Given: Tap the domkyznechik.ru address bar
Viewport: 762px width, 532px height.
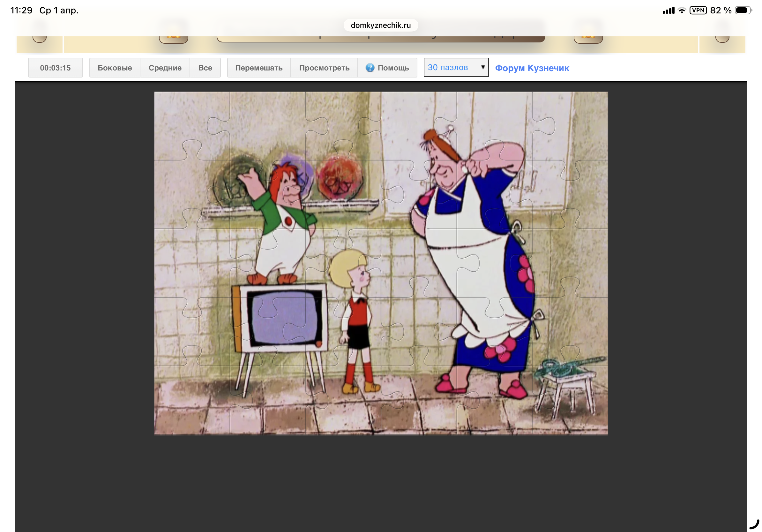Looking at the screenshot, I should 381,25.
